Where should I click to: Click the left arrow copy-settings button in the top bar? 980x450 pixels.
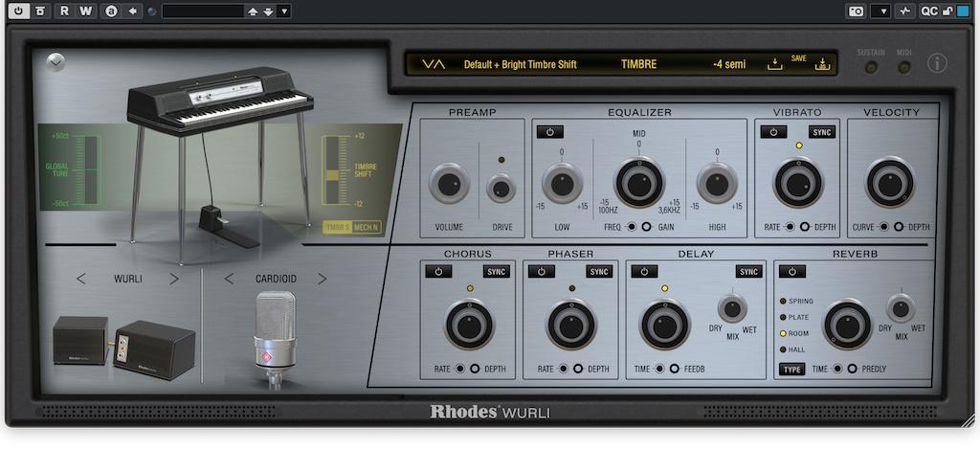coord(132,11)
